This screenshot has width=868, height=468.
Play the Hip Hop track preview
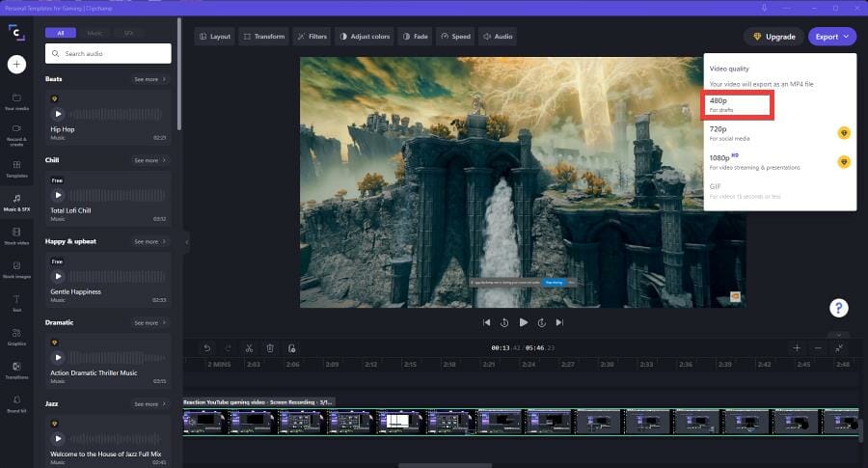click(x=58, y=114)
